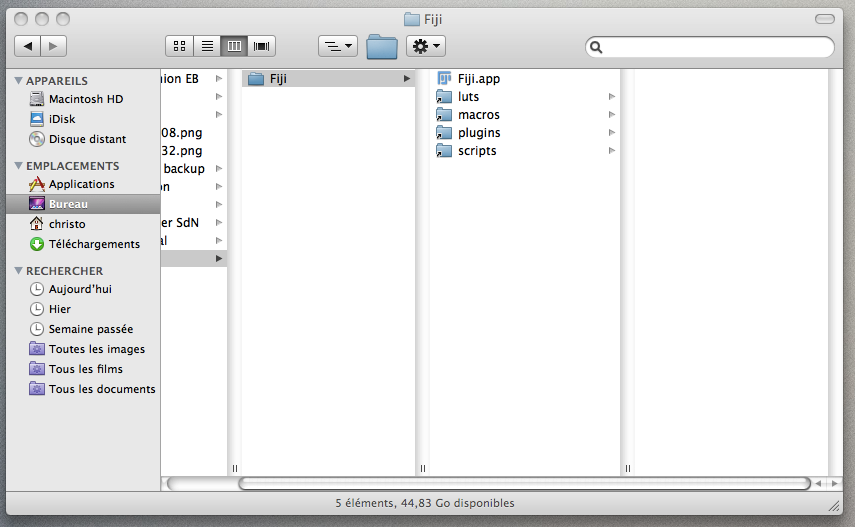Click the Toutes les images folder icon
The height and width of the screenshot is (527, 855).
37,349
